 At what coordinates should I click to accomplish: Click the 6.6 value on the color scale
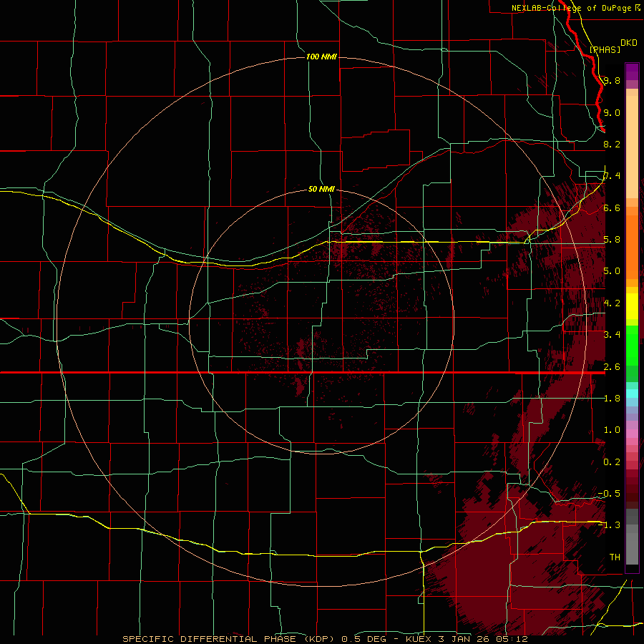coord(612,208)
